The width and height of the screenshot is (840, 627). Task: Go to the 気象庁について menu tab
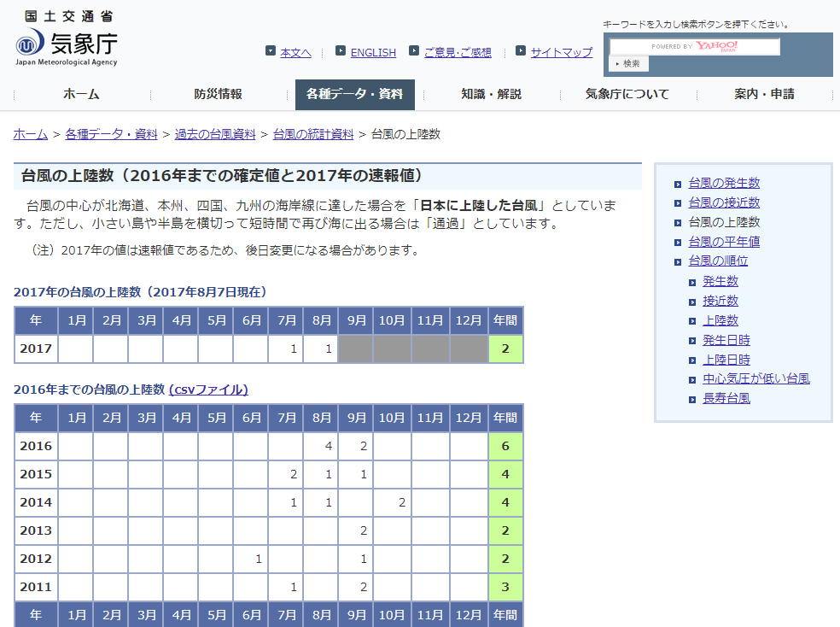(627, 95)
